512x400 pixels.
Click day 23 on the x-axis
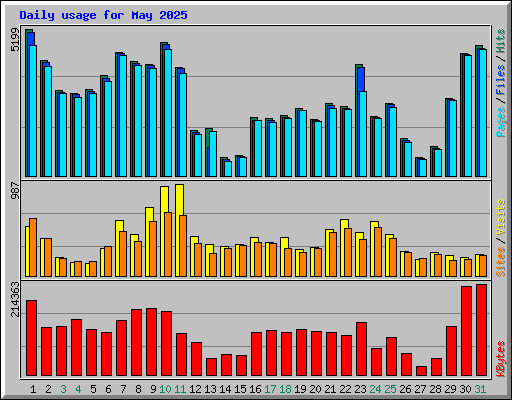point(360,389)
